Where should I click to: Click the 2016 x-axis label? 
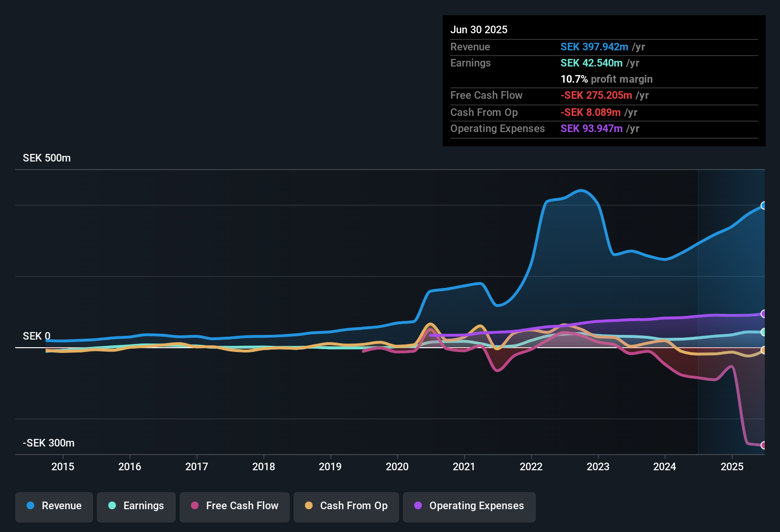[130, 467]
